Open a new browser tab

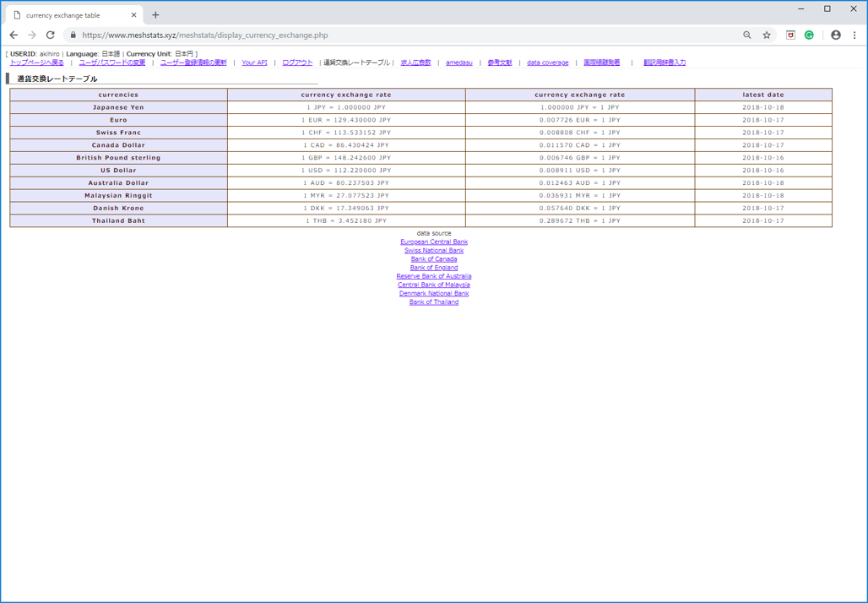coord(155,15)
